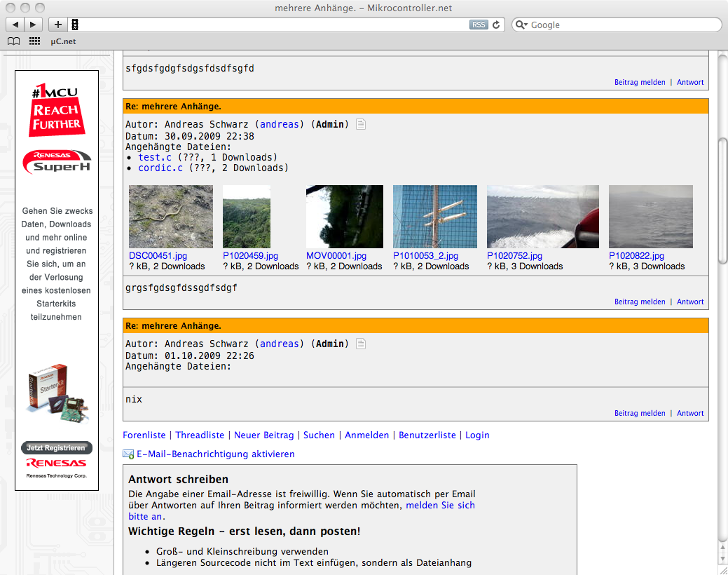Click the P1020752.jpg filename link
The width and height of the screenshot is (728, 575).
click(x=514, y=256)
